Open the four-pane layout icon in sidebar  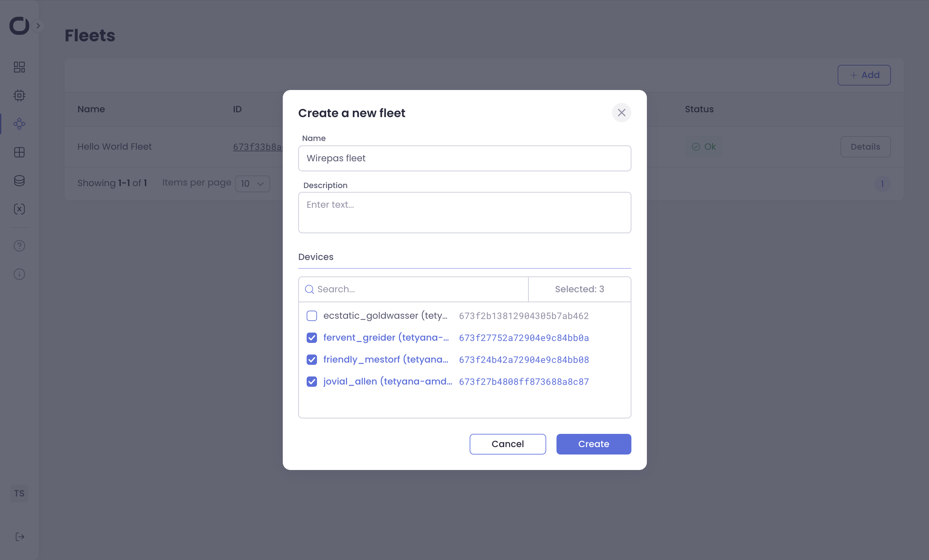(19, 152)
